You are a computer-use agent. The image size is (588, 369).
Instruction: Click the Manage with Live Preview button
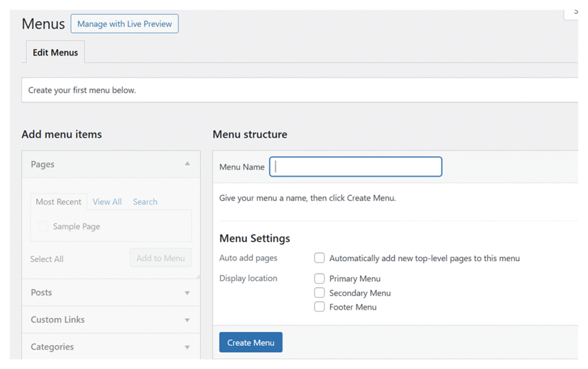pos(125,24)
